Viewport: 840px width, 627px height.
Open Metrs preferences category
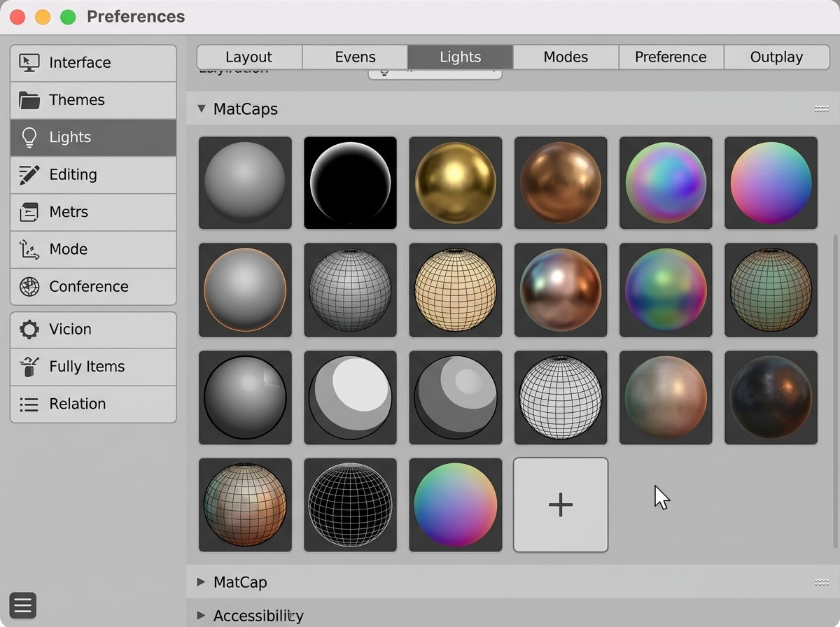pos(93,212)
